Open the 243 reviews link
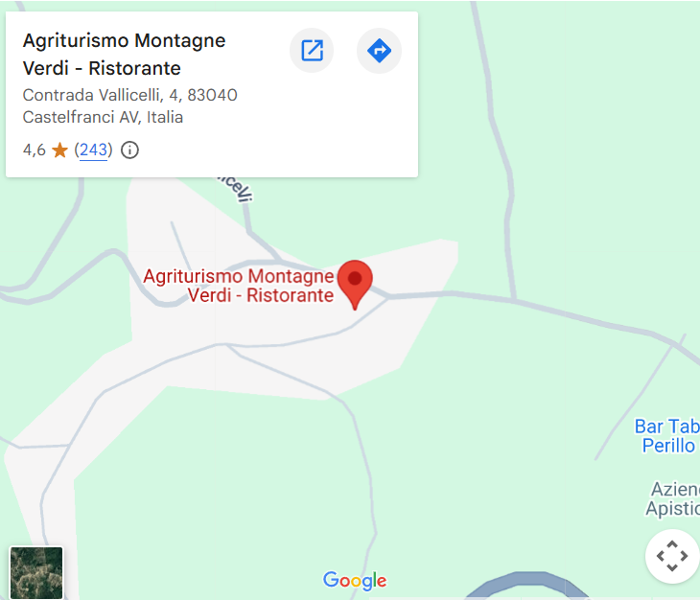Image resolution: width=700 pixels, height=600 pixels. click(x=93, y=150)
